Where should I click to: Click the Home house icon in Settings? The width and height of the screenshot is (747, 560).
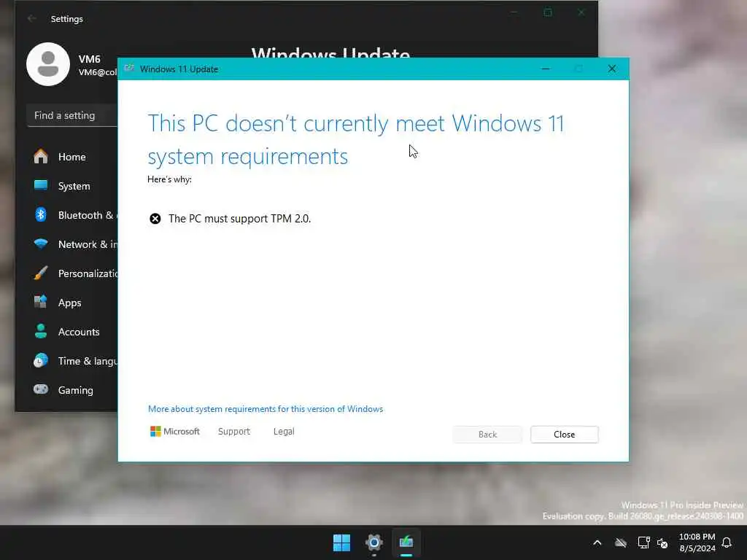[x=41, y=156]
